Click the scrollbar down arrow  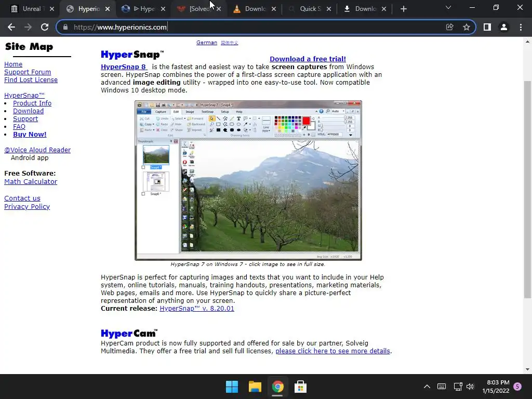[x=527, y=369]
